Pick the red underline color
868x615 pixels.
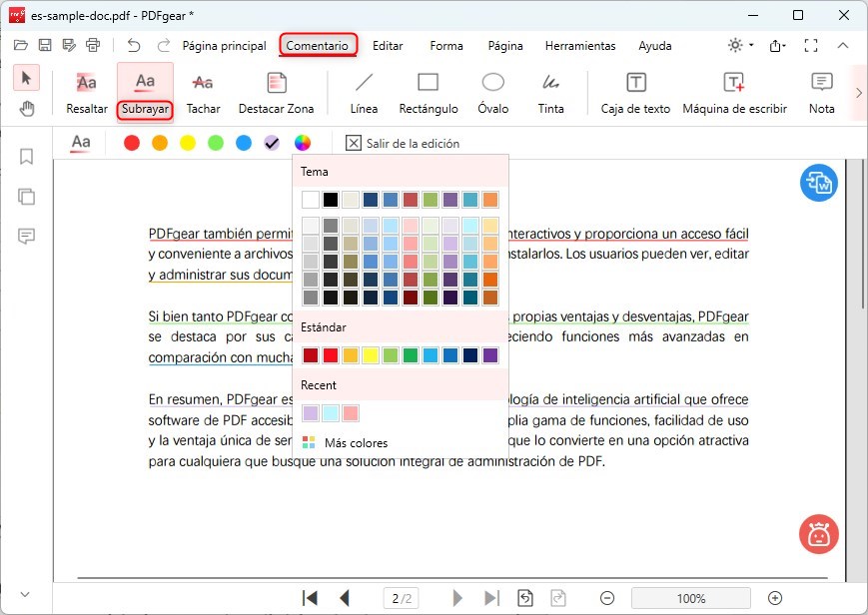[132, 143]
